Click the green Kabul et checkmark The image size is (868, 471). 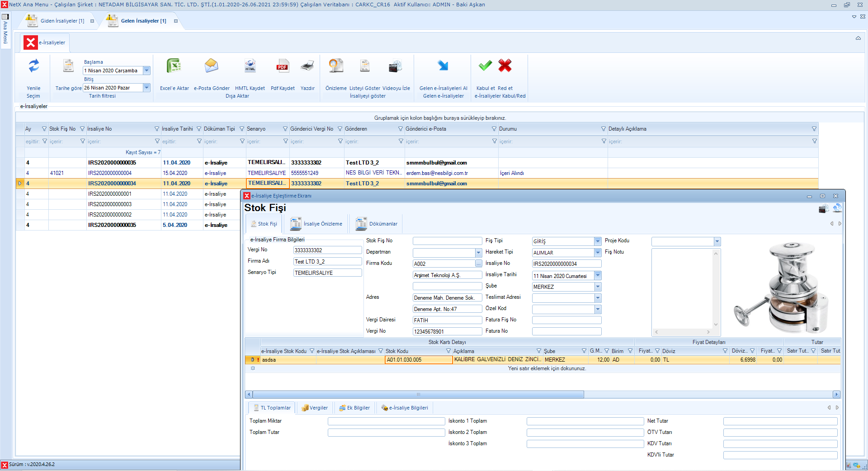click(x=485, y=66)
